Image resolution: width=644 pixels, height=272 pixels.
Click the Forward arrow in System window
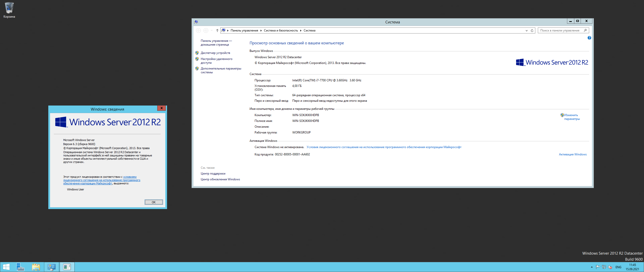click(x=206, y=30)
